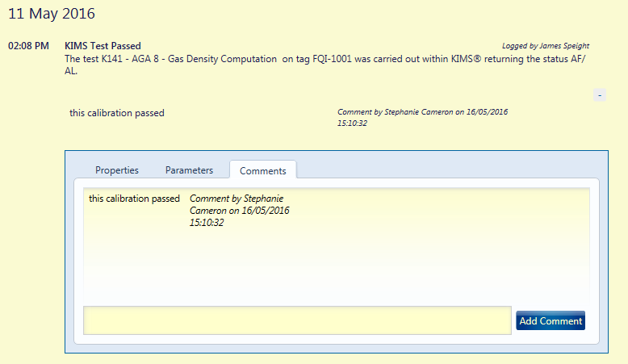This screenshot has height=364, width=628.
Task: Click the 11 May 2016 date heading
Action: point(52,14)
